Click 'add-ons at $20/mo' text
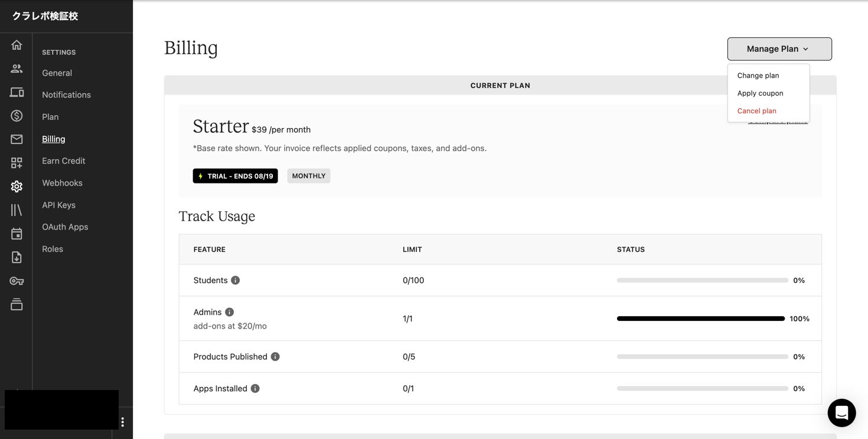The height and width of the screenshot is (439, 868). [230, 326]
